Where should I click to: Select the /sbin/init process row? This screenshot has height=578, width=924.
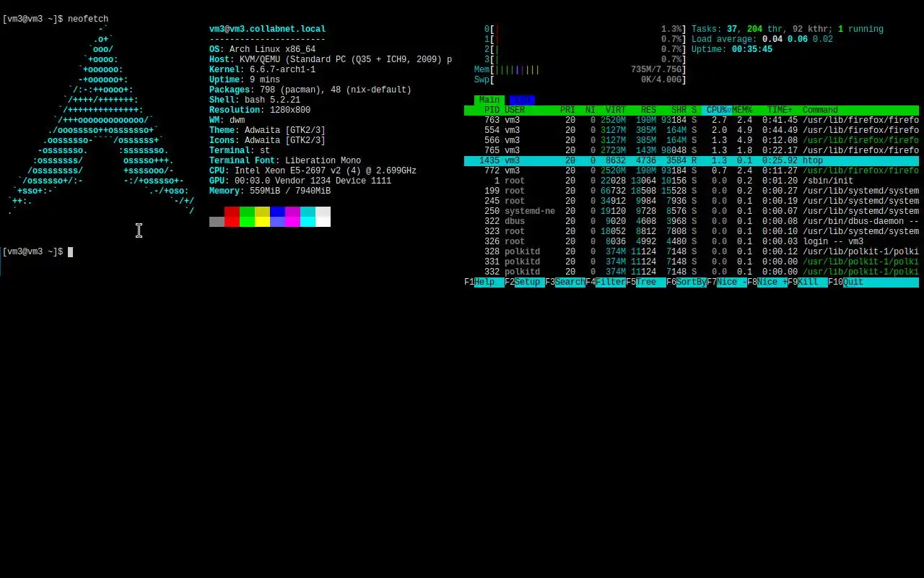coord(692,181)
